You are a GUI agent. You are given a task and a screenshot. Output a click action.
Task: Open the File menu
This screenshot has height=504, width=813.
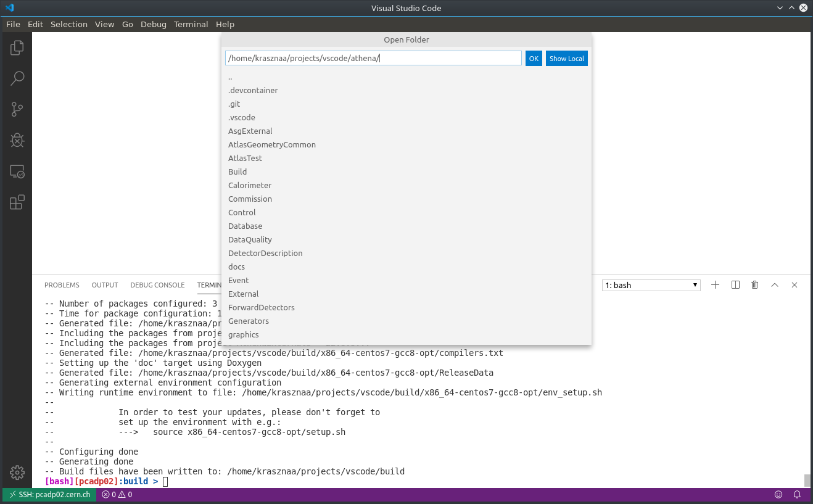[13, 24]
